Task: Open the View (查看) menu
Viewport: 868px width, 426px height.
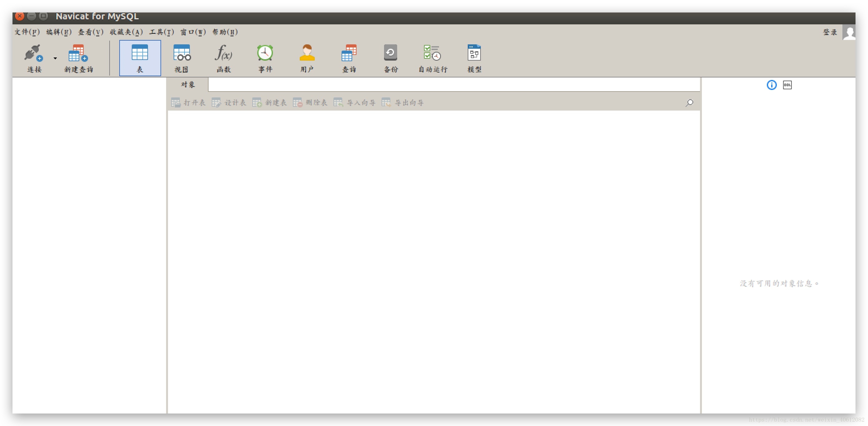Action: click(x=91, y=32)
